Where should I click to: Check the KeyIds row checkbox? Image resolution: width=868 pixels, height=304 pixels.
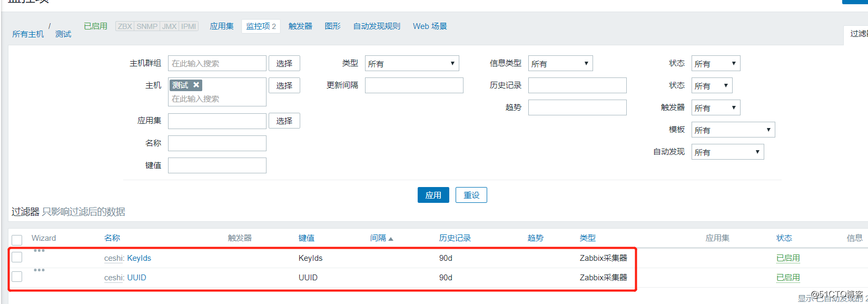point(17,257)
